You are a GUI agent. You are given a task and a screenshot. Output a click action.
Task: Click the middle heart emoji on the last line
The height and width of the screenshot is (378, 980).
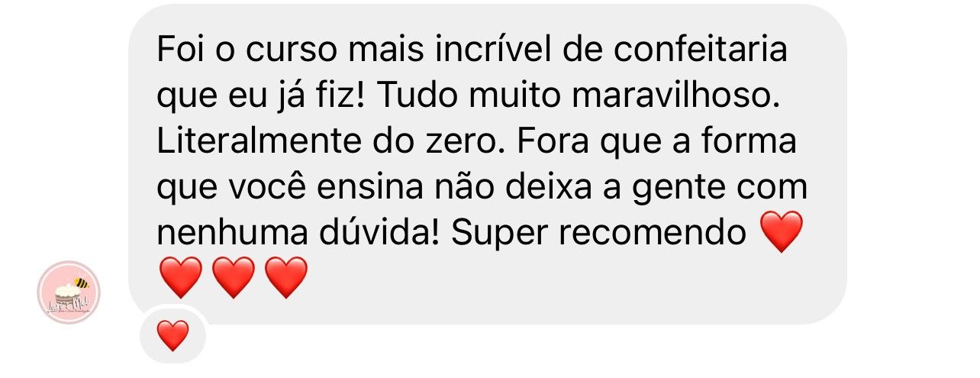coord(233,277)
